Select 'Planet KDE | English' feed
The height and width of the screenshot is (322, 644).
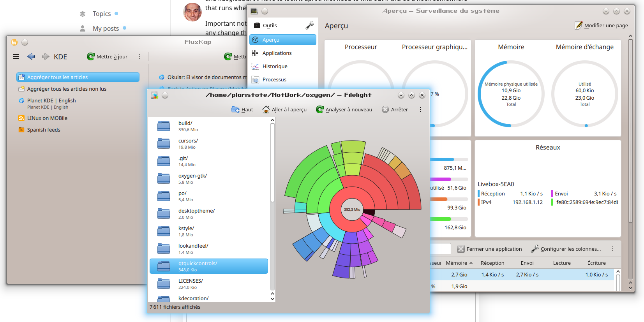[51, 100]
